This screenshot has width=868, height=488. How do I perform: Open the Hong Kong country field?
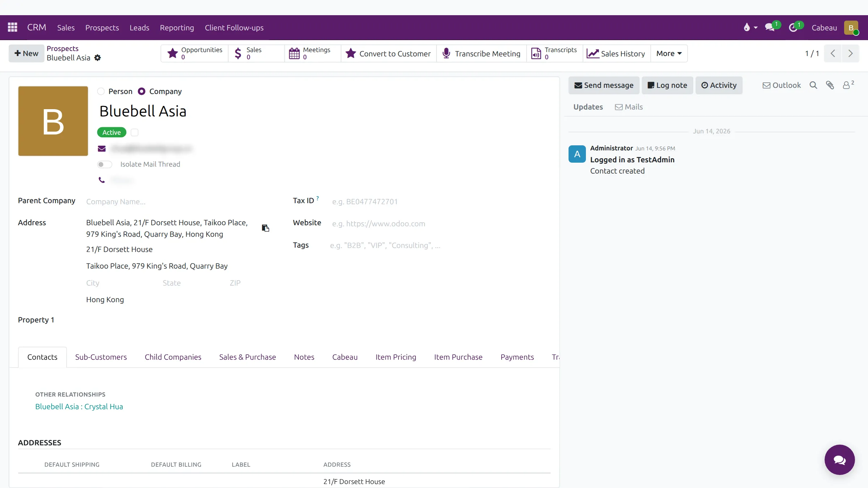point(177,300)
